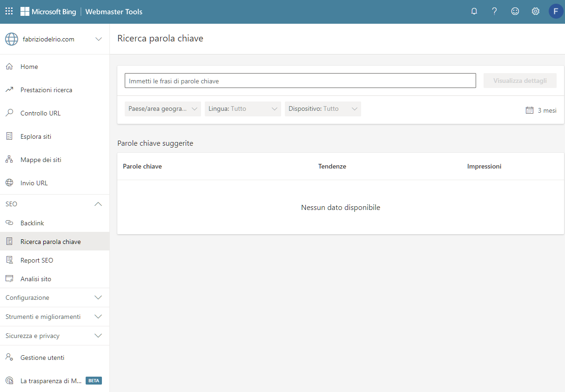Viewport: 565px width, 392px height.
Task: Click the keyword phrases input field
Action: coord(300,81)
